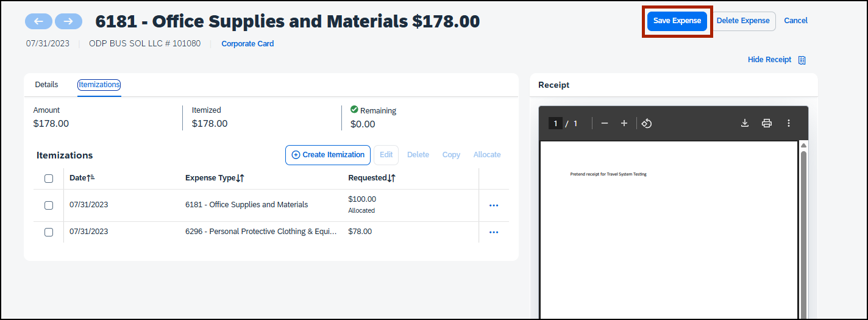Rotate the receipt PDF
The height and width of the screenshot is (320, 868).
click(x=647, y=123)
